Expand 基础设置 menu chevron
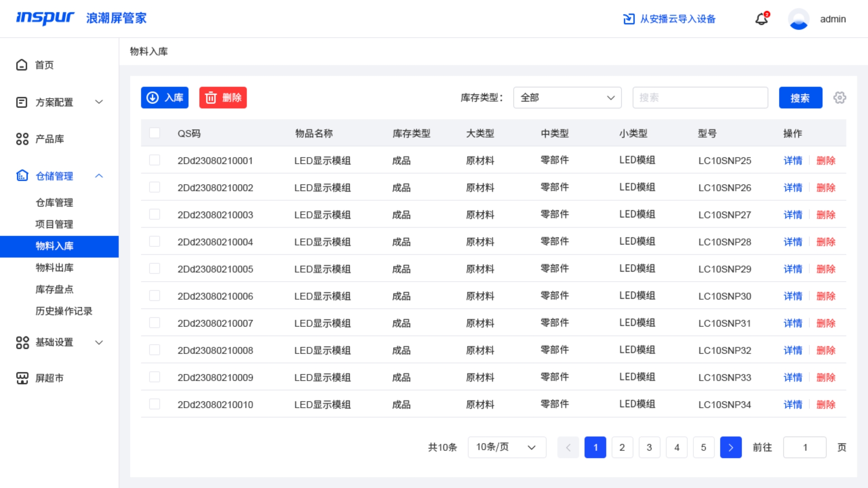 click(x=99, y=343)
